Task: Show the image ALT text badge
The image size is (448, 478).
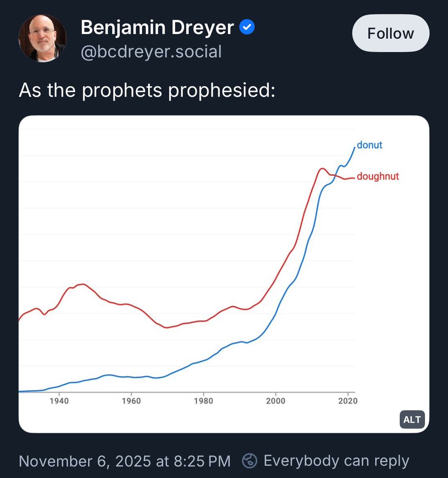Action: click(412, 420)
